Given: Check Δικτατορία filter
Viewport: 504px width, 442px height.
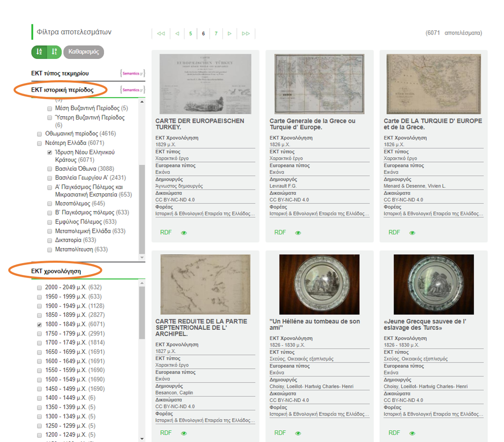Looking at the screenshot, I should click(50, 240).
